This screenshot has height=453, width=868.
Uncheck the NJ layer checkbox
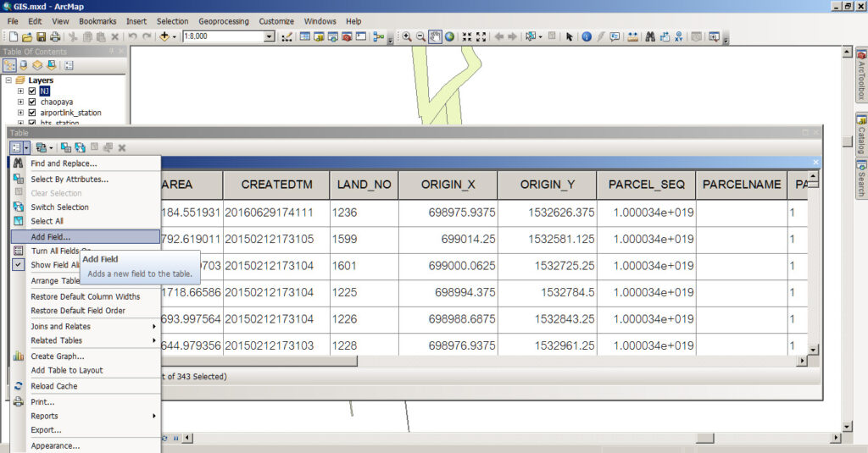coord(32,91)
